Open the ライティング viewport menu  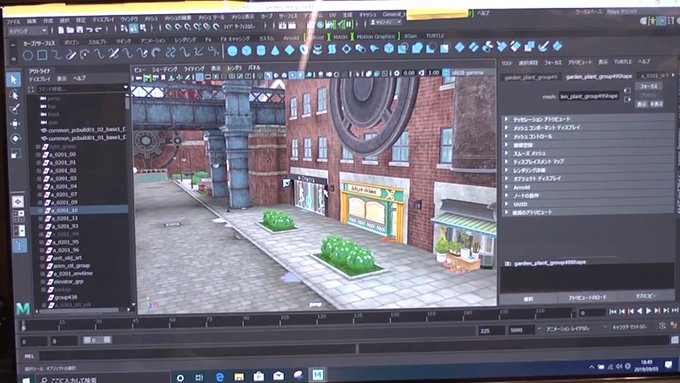pos(194,69)
